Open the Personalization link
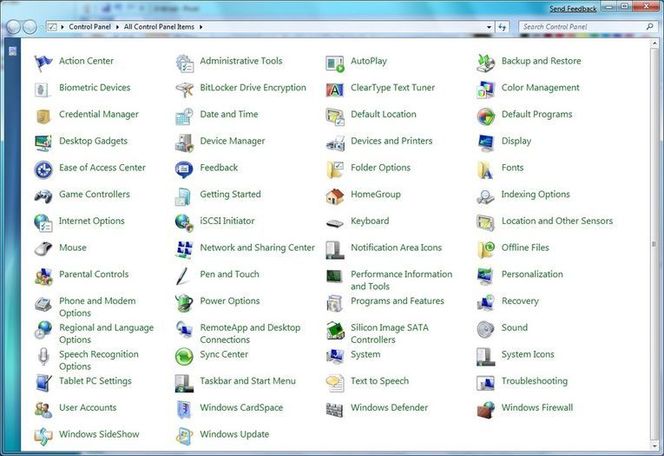The width and height of the screenshot is (664, 456). (532, 274)
